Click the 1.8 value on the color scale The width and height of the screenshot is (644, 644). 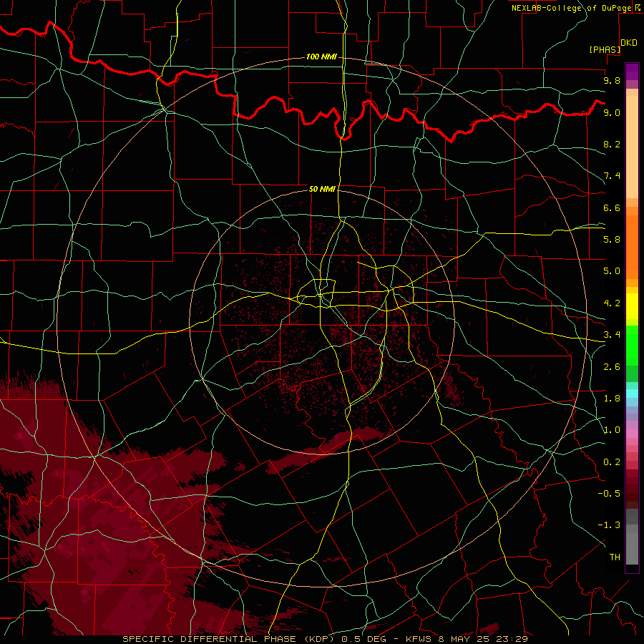[612, 399]
